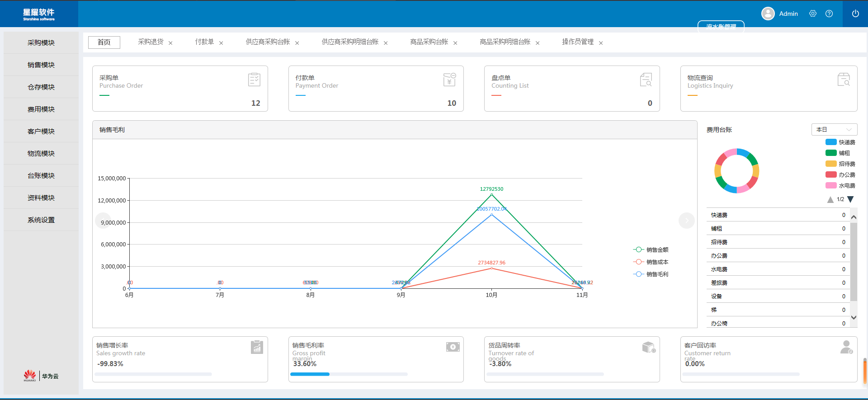868x400 pixels.
Task: Go to next legend page arrow
Action: coord(850,199)
